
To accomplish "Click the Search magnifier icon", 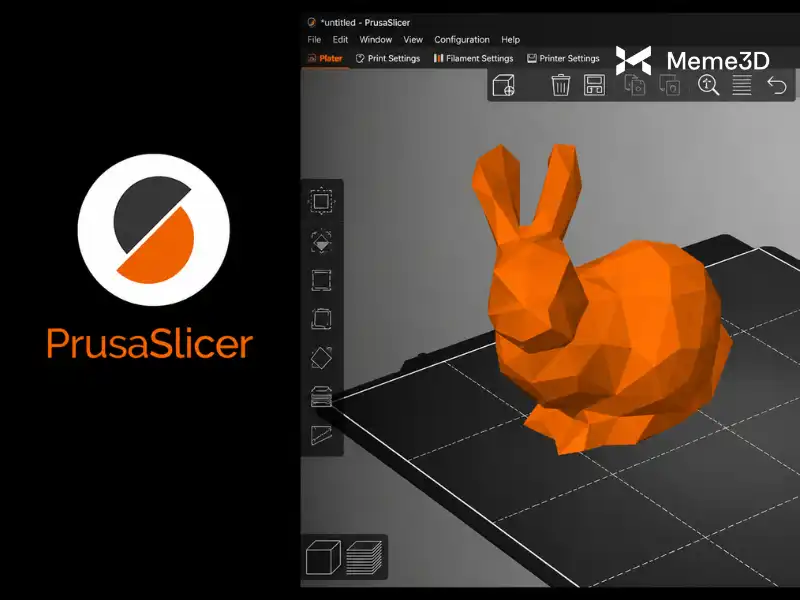I will point(708,85).
